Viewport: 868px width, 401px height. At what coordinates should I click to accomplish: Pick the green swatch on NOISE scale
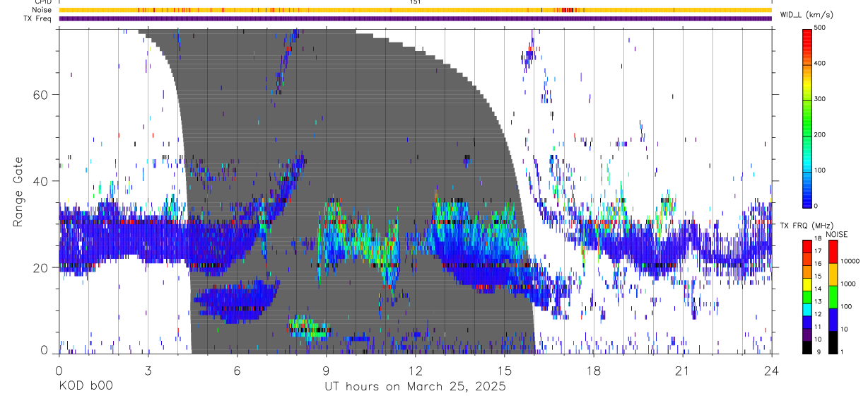coord(833,297)
